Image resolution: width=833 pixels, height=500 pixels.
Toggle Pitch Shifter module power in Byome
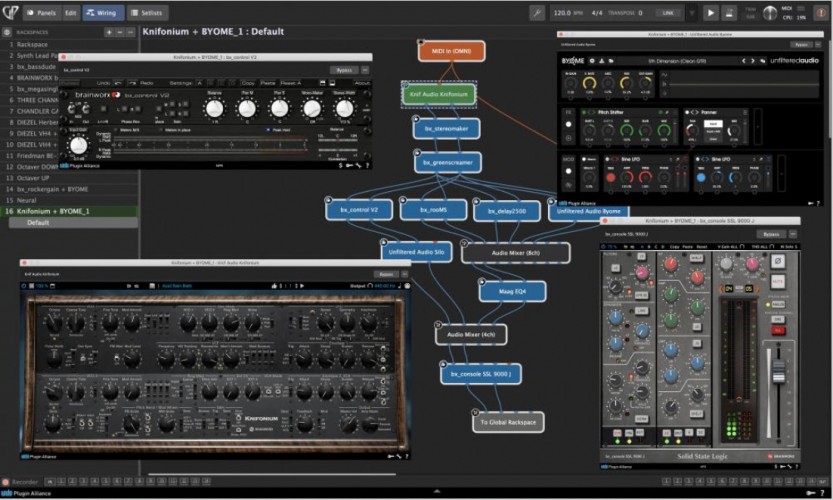point(584,113)
